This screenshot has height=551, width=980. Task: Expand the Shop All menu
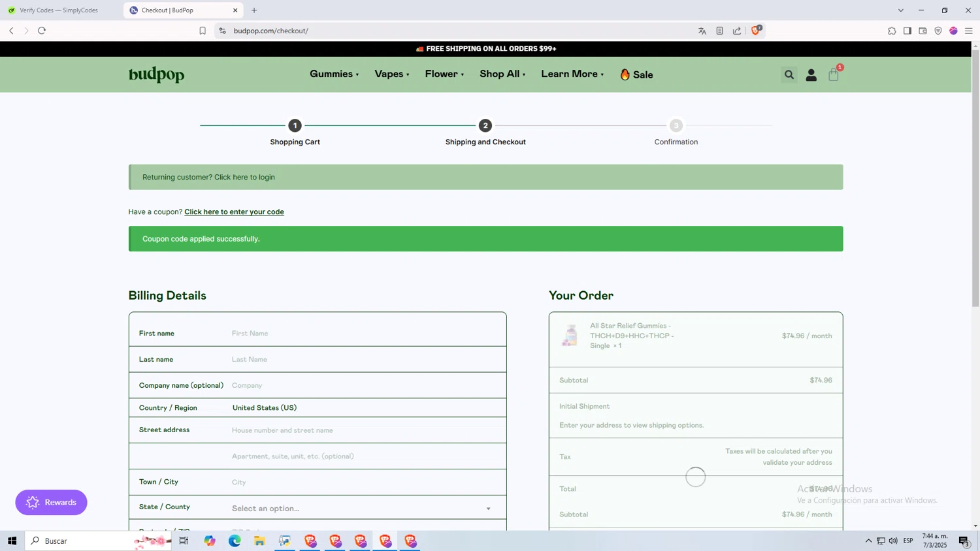(502, 74)
